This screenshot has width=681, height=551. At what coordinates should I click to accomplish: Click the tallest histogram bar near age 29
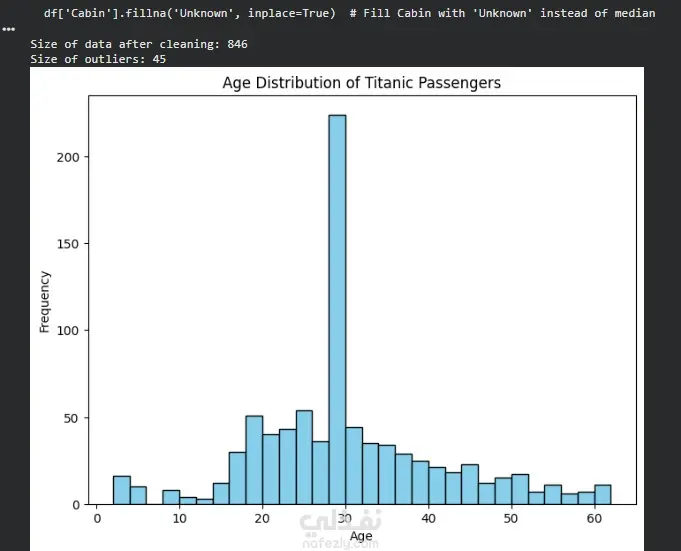pyautogui.click(x=337, y=310)
